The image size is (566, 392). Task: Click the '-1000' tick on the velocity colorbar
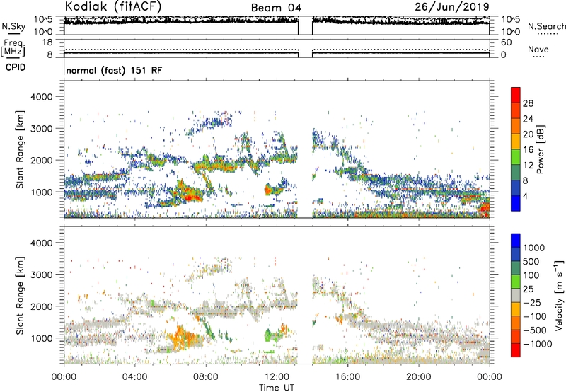537,344
